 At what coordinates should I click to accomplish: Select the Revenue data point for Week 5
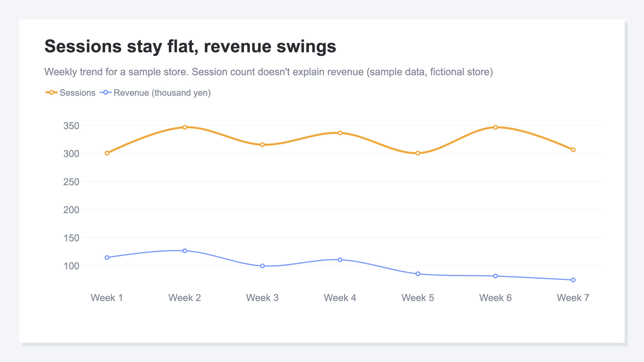click(x=418, y=274)
